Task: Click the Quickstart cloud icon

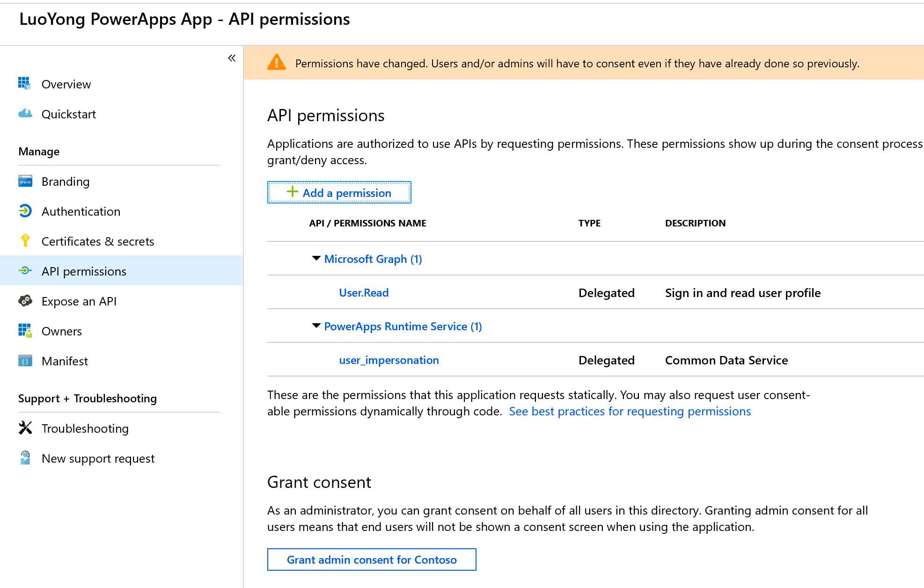Action: pos(25,114)
